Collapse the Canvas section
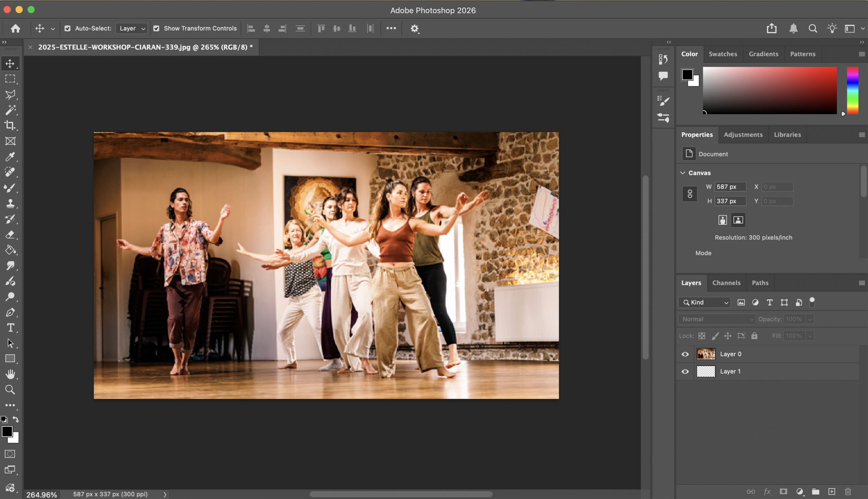Viewport: 868px width, 499px height. (683, 173)
